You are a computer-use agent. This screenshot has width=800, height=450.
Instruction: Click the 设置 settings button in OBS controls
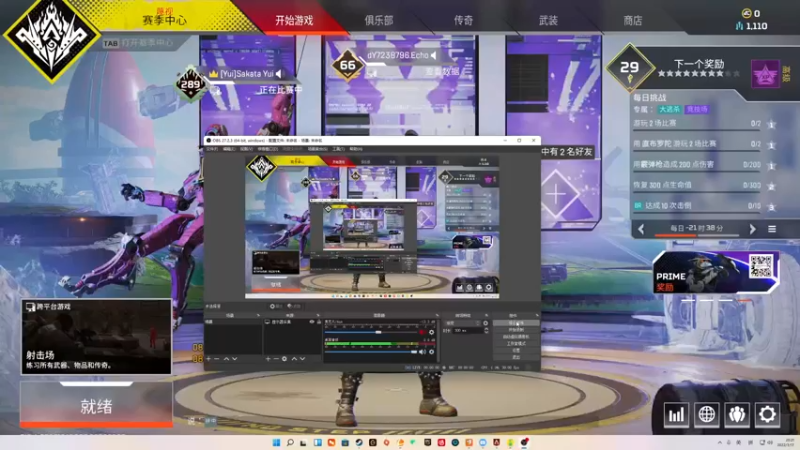point(516,350)
